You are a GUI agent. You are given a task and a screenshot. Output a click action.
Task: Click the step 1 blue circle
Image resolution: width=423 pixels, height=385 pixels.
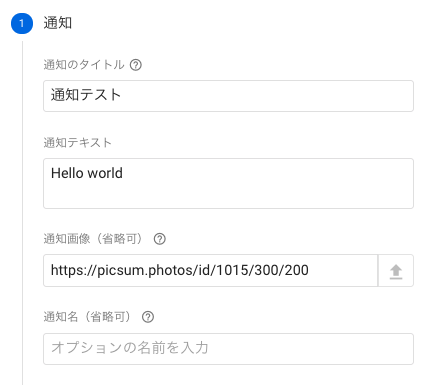tap(22, 23)
